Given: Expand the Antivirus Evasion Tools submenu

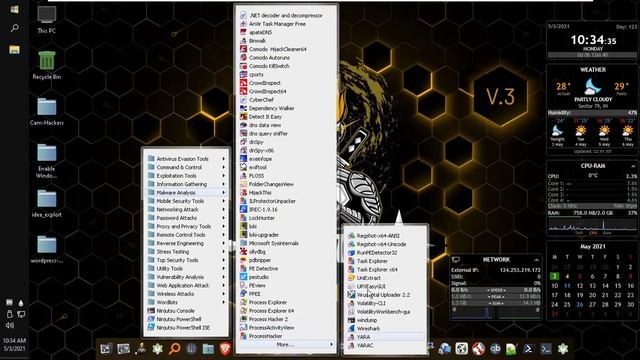Looking at the screenshot, I should click(187, 159).
